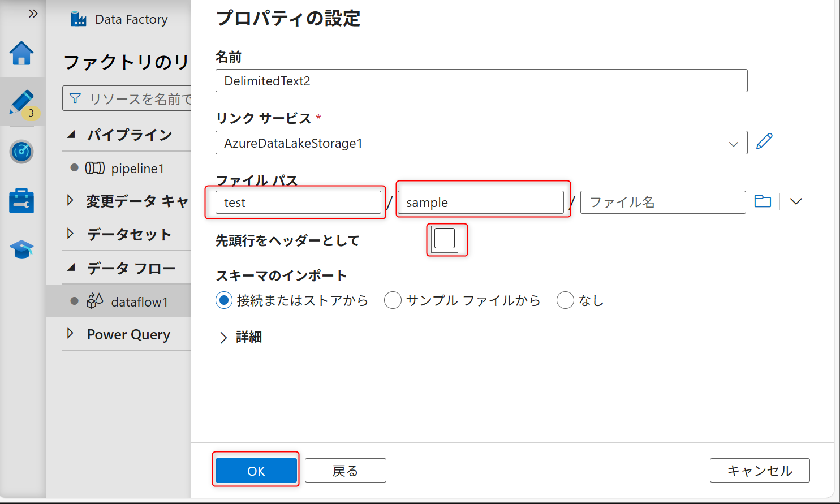The image size is (840, 504).
Task: Edit the linked service via the pencil icon
Action: click(x=764, y=141)
